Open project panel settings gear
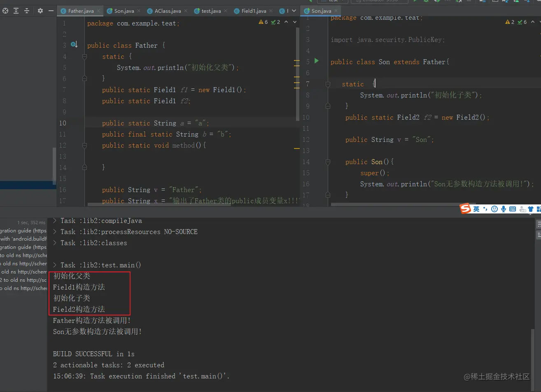The width and height of the screenshot is (541, 392). coord(40,11)
